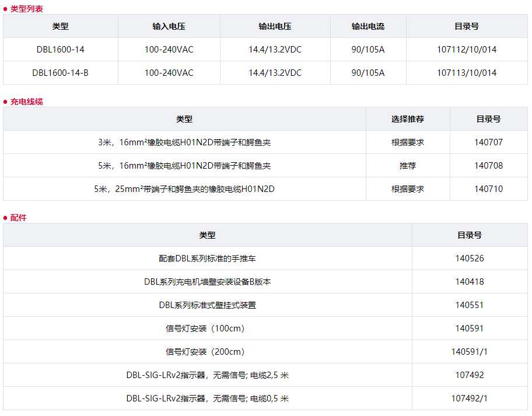Select the 3米 16mm² rubber cable description
The image size is (532, 416).
click(x=184, y=142)
